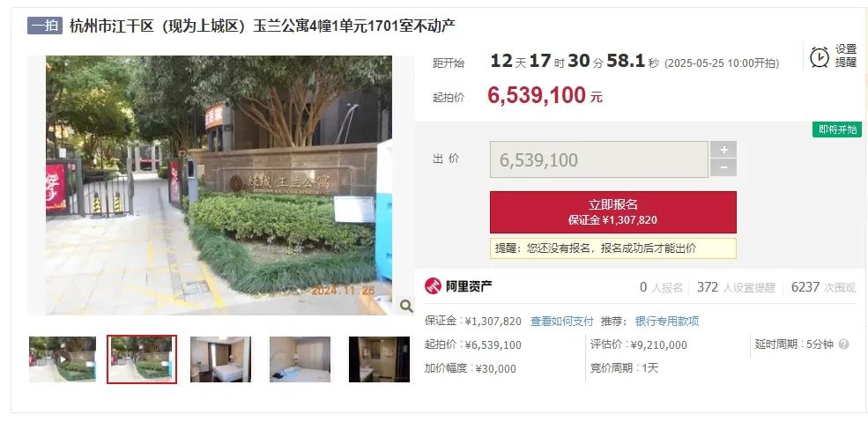Screen dimensions: 868x422
Task: Click the help icon beside 延时周期
Action: tap(843, 344)
